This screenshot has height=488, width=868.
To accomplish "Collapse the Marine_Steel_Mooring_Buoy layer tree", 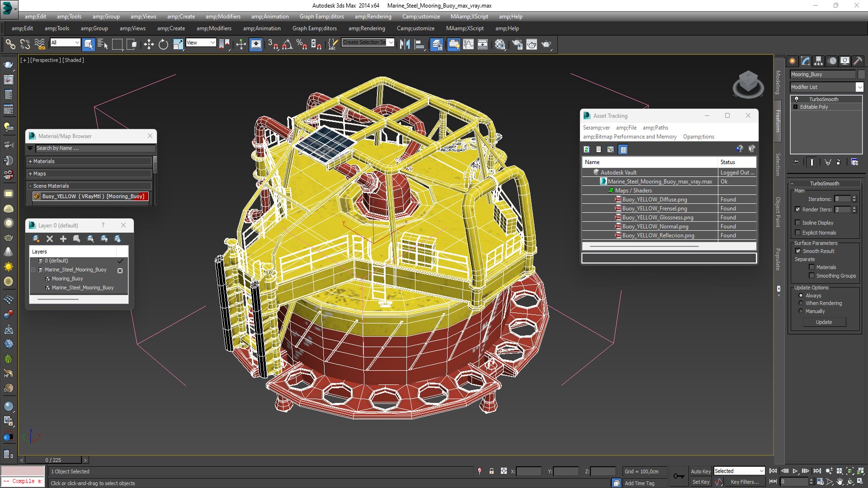I will 33,270.
